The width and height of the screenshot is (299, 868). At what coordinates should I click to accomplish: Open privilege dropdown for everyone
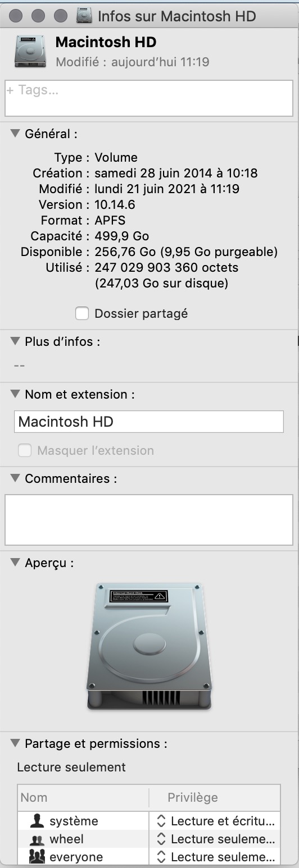pos(215,857)
